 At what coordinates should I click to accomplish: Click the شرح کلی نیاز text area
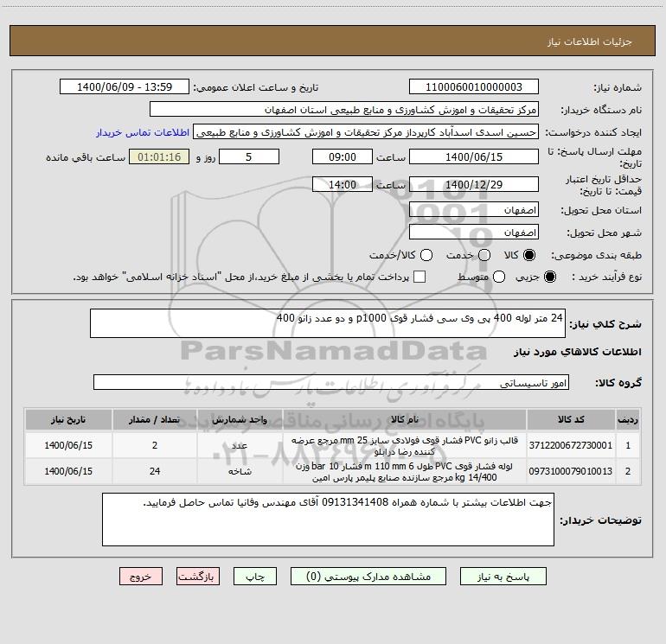328,323
